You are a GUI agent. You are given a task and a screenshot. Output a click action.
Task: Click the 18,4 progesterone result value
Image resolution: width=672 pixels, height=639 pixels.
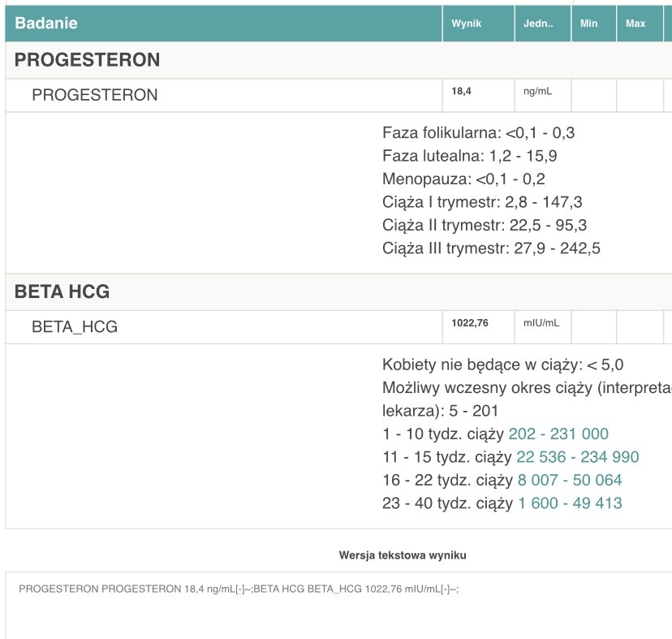tap(461, 92)
